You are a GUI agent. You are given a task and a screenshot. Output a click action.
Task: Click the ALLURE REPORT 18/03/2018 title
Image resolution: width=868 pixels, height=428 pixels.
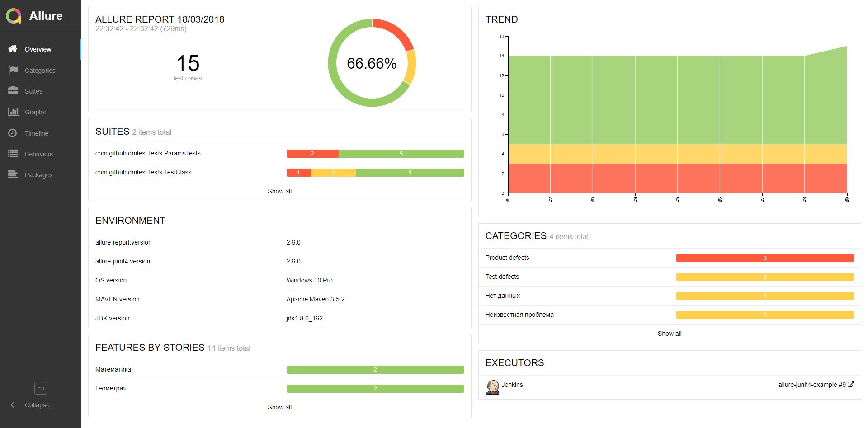pos(160,19)
